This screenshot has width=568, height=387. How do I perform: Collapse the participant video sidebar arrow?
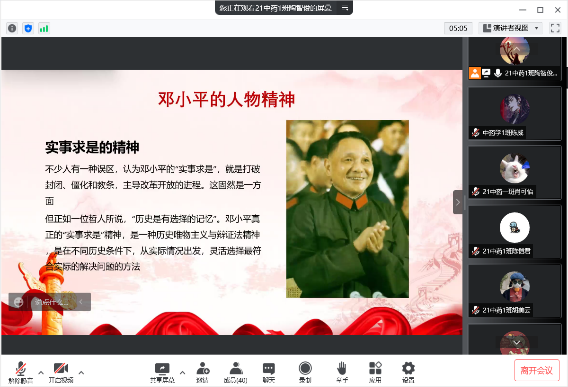click(458, 202)
